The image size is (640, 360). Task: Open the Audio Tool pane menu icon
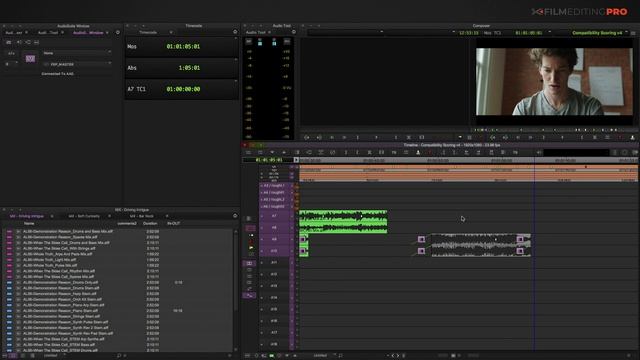point(294,32)
